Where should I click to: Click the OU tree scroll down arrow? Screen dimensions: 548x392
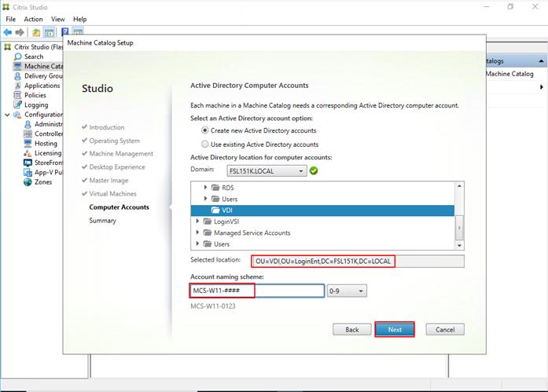pyautogui.click(x=459, y=246)
